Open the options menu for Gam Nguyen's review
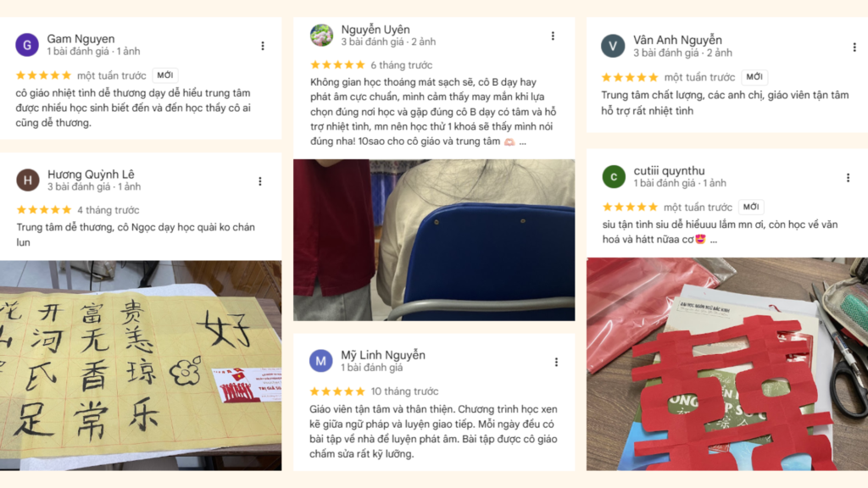This screenshot has width=868, height=488. point(263,46)
